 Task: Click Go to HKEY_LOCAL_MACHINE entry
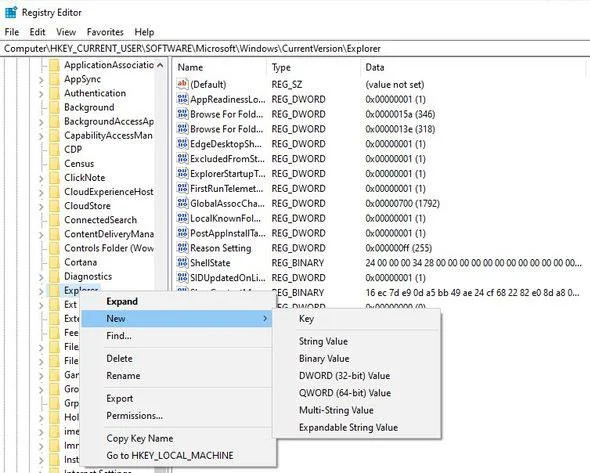point(170,455)
